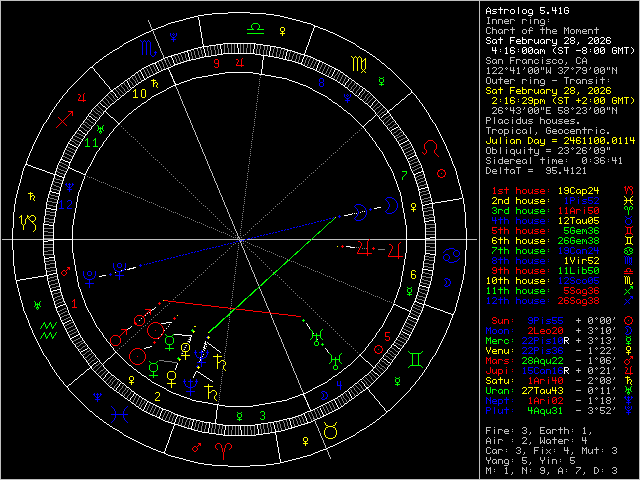The height and width of the screenshot is (480, 640).
Task: Click the '4:16:00am (ST -8:00 GMT)' time line
Action: pyautogui.click(x=563, y=51)
